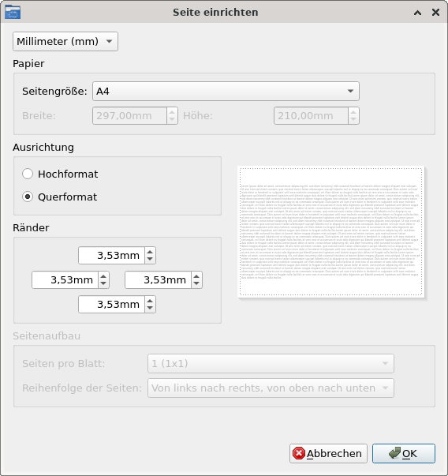Viewport: 448px width, 476px height.
Task: Decrease the bottom margin with the down arrow
Action: point(150,309)
